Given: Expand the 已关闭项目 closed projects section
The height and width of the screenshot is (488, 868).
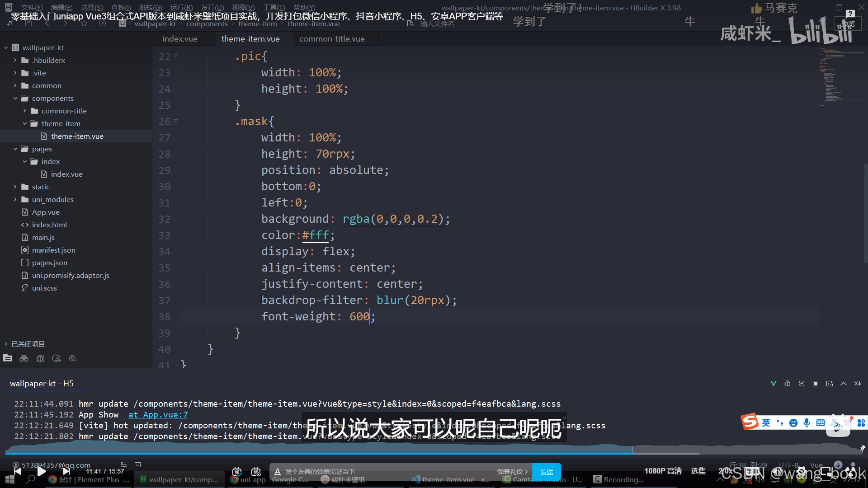Looking at the screenshot, I should coord(6,344).
